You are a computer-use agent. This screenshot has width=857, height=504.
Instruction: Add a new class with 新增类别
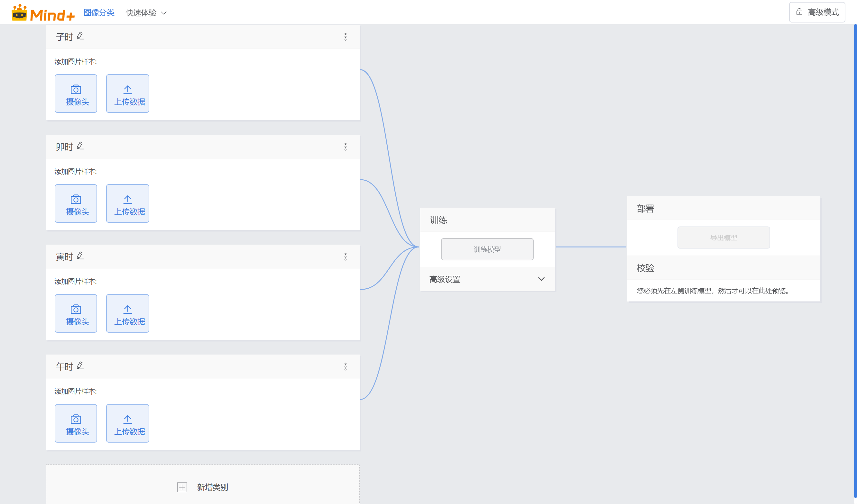click(203, 487)
